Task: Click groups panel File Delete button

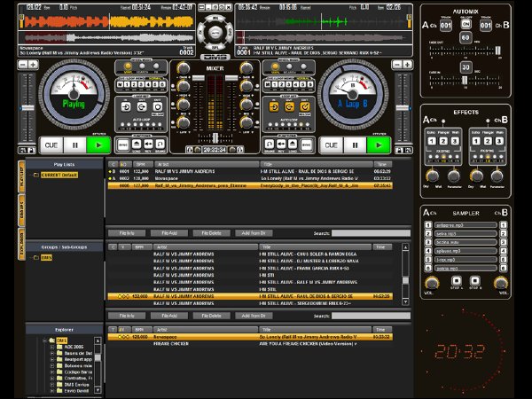Action: tap(211, 316)
